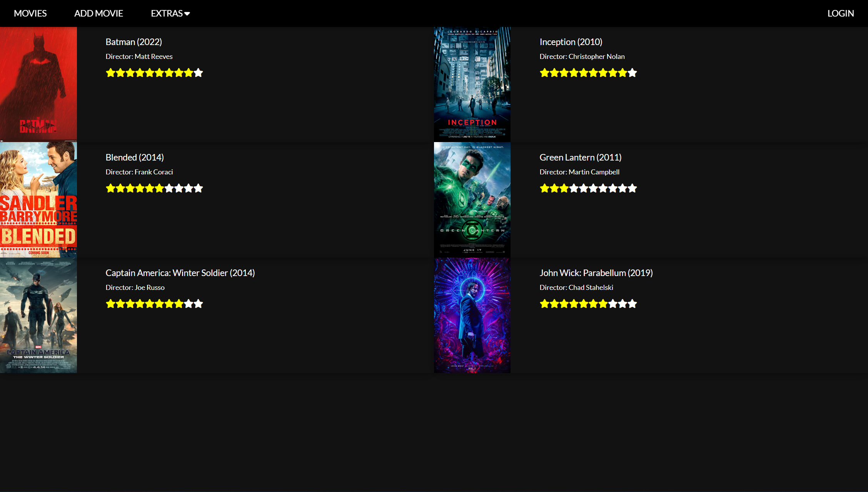Expand the EXTRAS dropdown
Image resolution: width=868 pixels, height=492 pixels.
tap(167, 13)
